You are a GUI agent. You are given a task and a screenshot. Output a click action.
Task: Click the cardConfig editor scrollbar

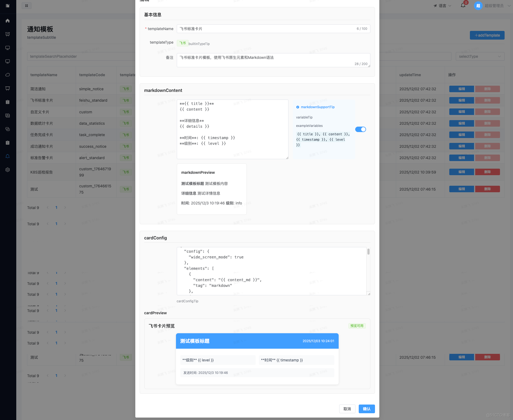pyautogui.click(x=368, y=252)
